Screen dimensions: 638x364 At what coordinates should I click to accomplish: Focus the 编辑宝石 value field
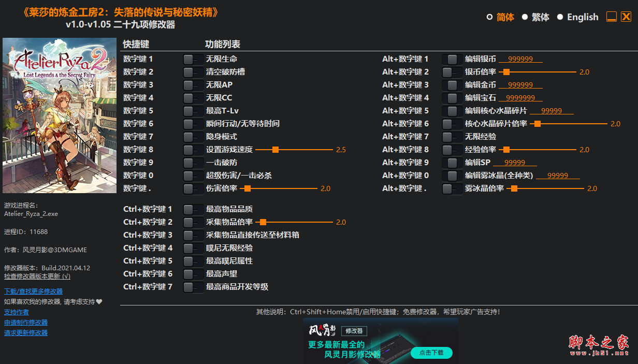(520, 98)
